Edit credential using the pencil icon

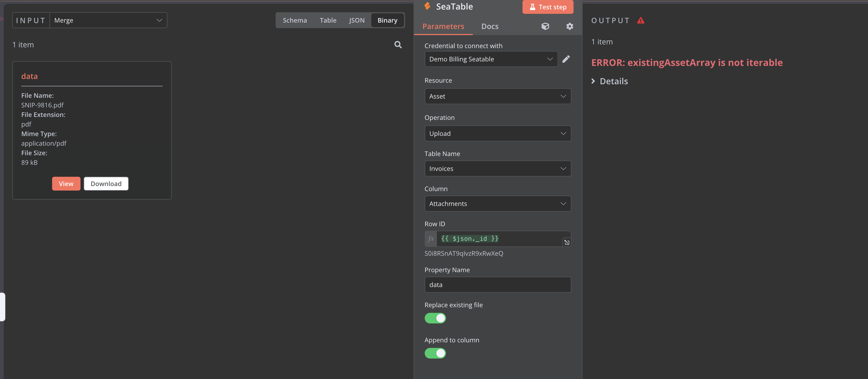point(566,59)
